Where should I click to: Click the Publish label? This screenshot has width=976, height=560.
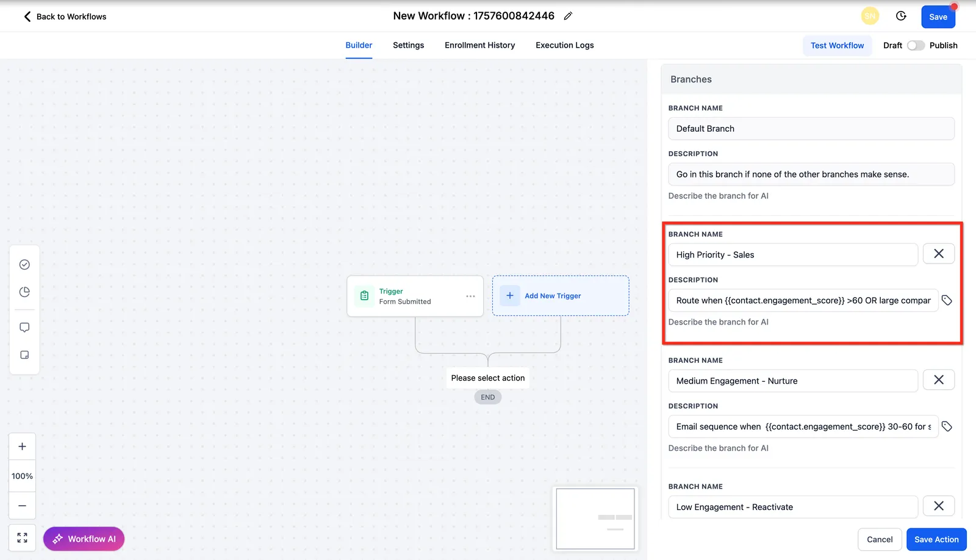(943, 45)
